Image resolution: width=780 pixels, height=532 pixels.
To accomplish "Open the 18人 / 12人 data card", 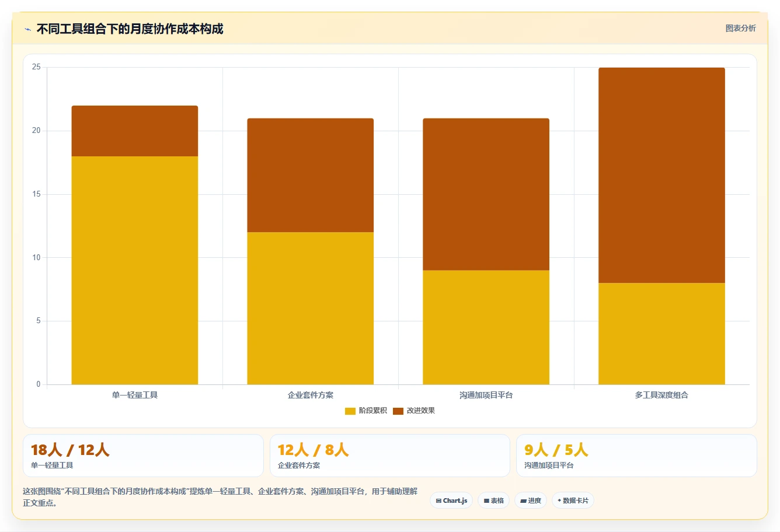I will [x=143, y=456].
